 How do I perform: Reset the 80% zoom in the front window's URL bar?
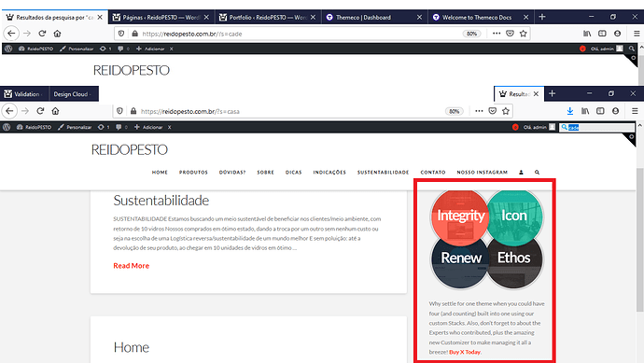[x=454, y=111]
